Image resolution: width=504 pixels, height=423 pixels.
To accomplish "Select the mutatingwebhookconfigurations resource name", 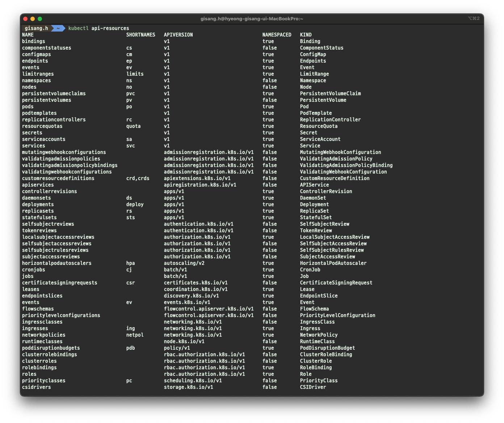I will pyautogui.click(x=64, y=152).
